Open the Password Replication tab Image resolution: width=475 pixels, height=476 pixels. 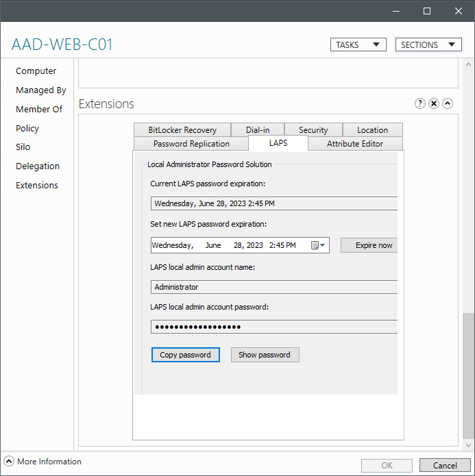pos(191,144)
